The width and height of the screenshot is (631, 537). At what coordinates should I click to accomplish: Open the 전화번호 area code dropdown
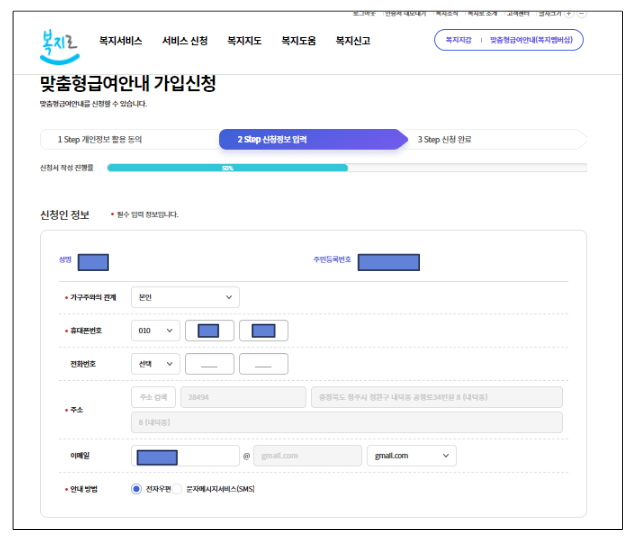tap(155, 364)
